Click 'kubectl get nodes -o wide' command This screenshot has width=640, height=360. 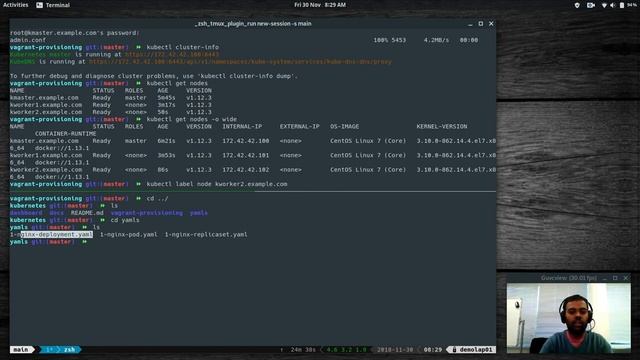[191, 120]
